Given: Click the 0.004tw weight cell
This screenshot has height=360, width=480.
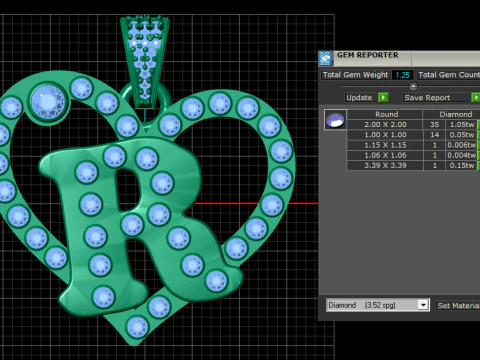Looking at the screenshot, I should pos(462,155).
